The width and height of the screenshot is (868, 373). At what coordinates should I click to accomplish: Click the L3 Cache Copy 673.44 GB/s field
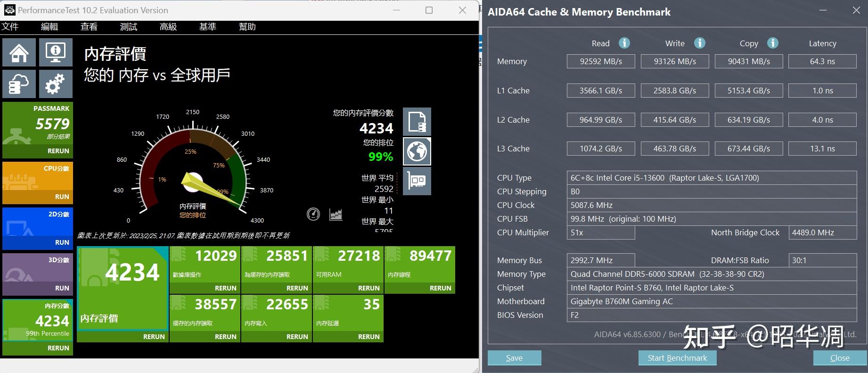click(749, 149)
